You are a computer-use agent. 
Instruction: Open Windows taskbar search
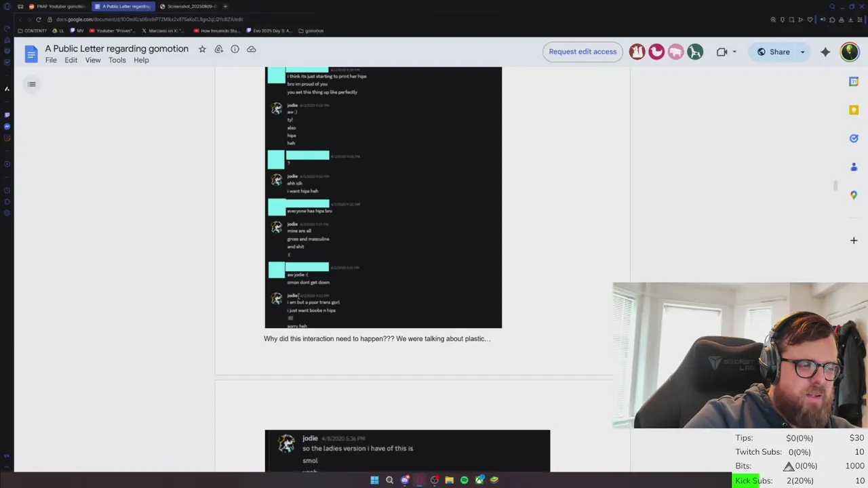click(x=389, y=480)
